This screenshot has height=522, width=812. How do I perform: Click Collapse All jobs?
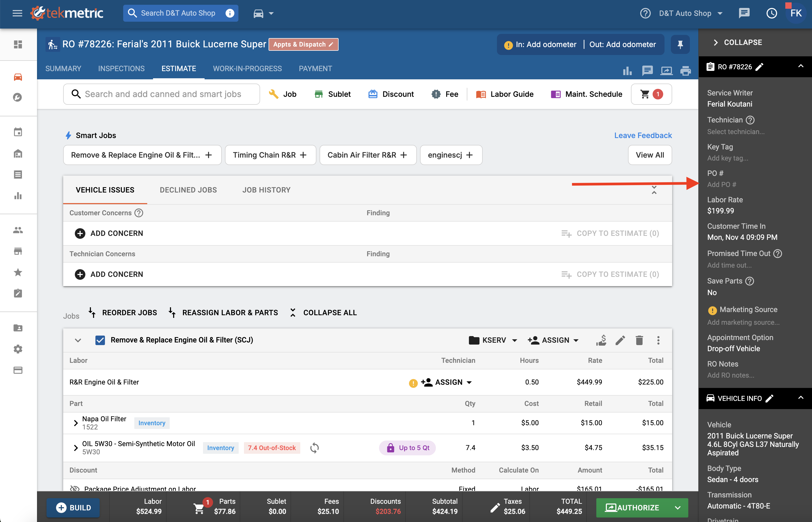pos(324,313)
